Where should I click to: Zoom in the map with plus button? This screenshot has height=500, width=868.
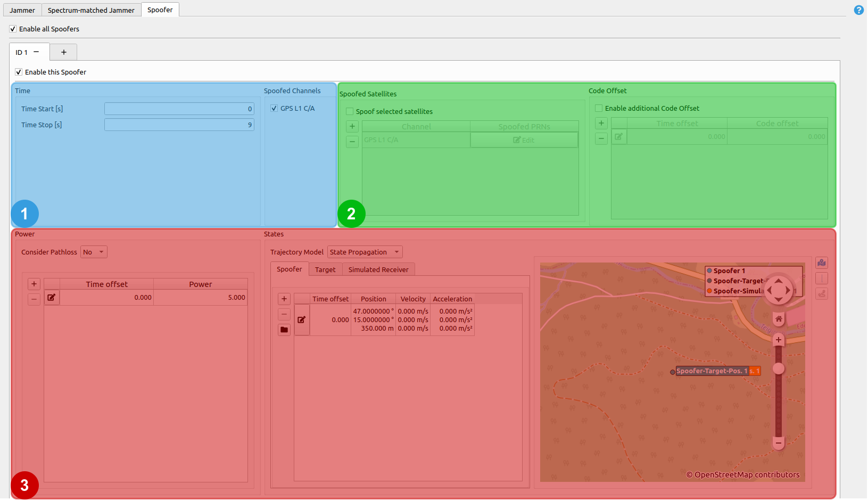(x=779, y=340)
